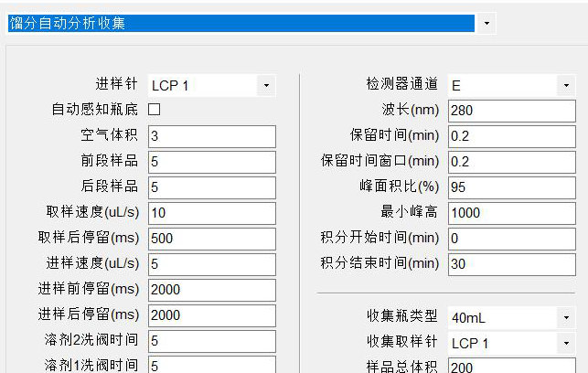Open the 收集取样针 dropdown

coord(566,344)
